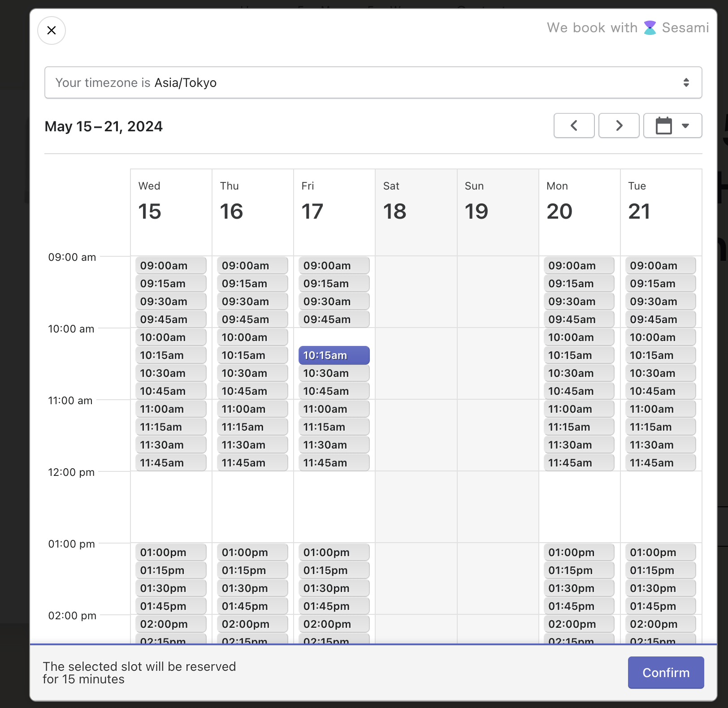728x708 pixels.
Task: Navigate to the next week
Action: point(619,125)
